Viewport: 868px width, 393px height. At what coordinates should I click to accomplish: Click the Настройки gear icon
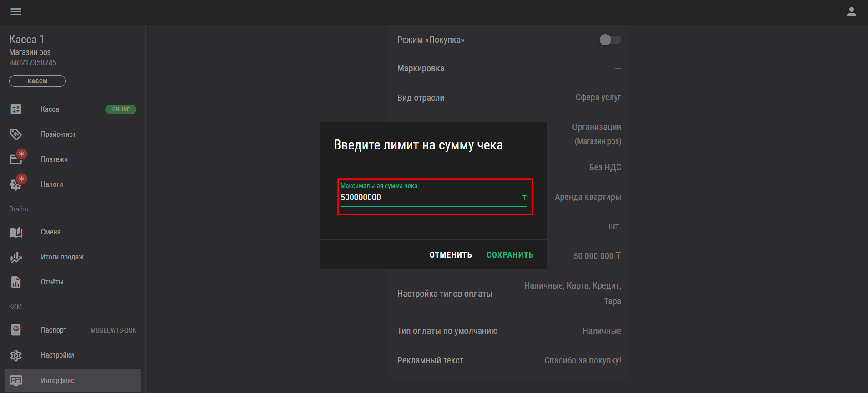pyautogui.click(x=16, y=355)
